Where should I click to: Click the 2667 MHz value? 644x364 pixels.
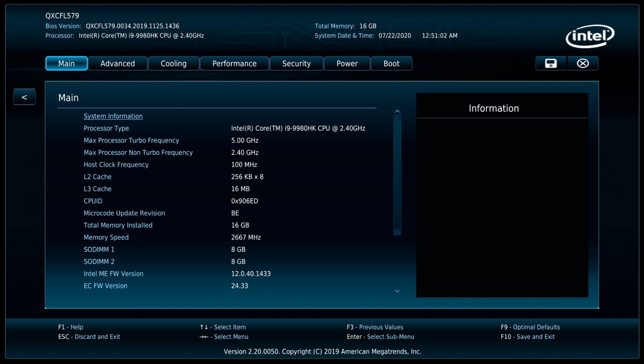[x=246, y=237]
